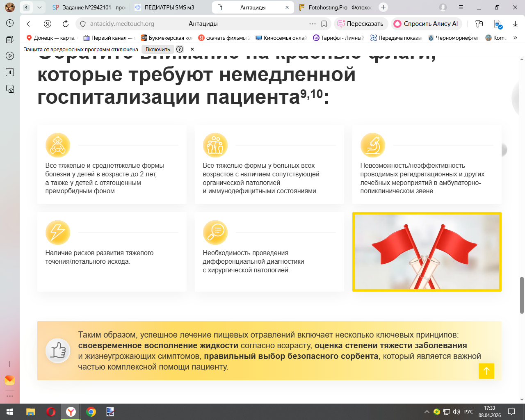This screenshot has width=525, height=420.
Task: Bookmark this page with the bookmark icon
Action: pos(324,24)
